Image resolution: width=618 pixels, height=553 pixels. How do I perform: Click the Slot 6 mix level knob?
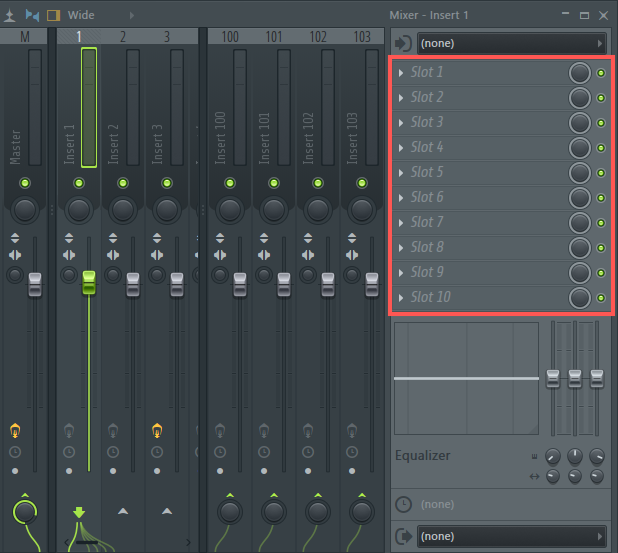(579, 197)
